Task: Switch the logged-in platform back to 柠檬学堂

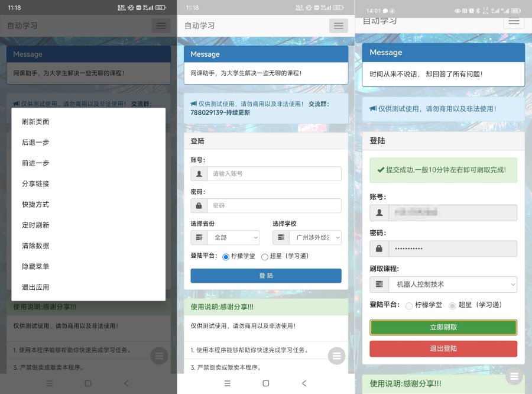Action: [x=408, y=305]
